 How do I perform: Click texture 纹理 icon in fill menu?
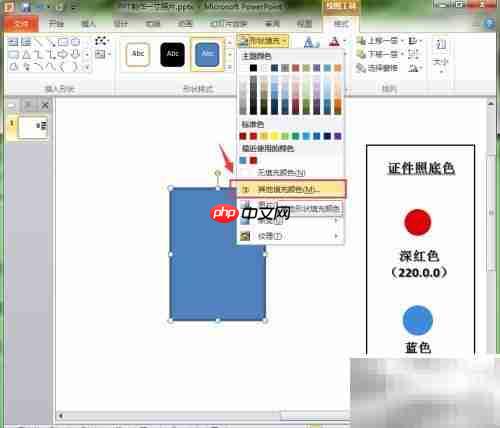[x=245, y=236]
